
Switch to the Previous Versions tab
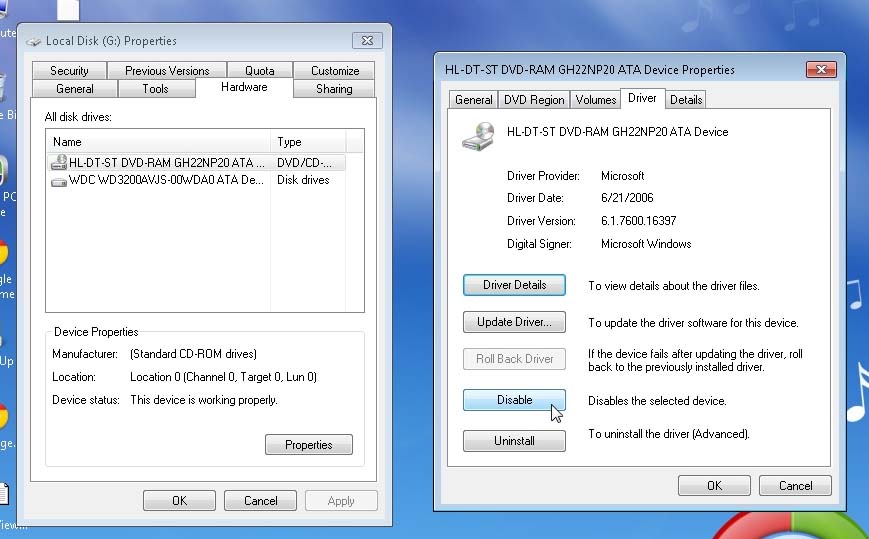tap(167, 70)
